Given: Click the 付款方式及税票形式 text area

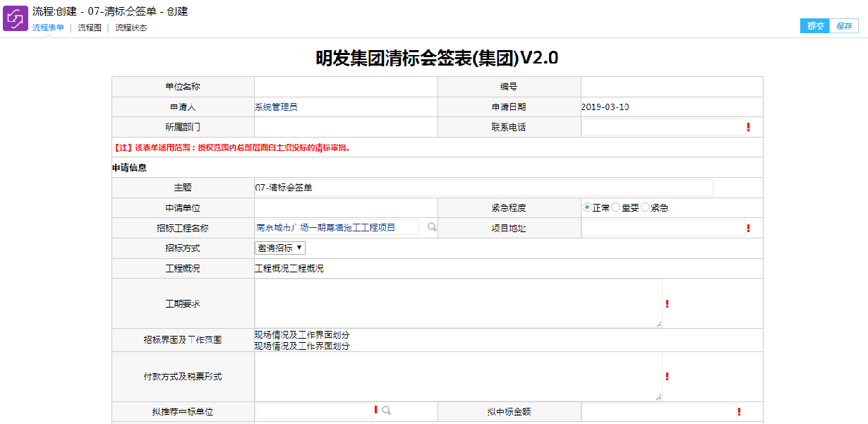Looking at the screenshot, I should click(458, 377).
